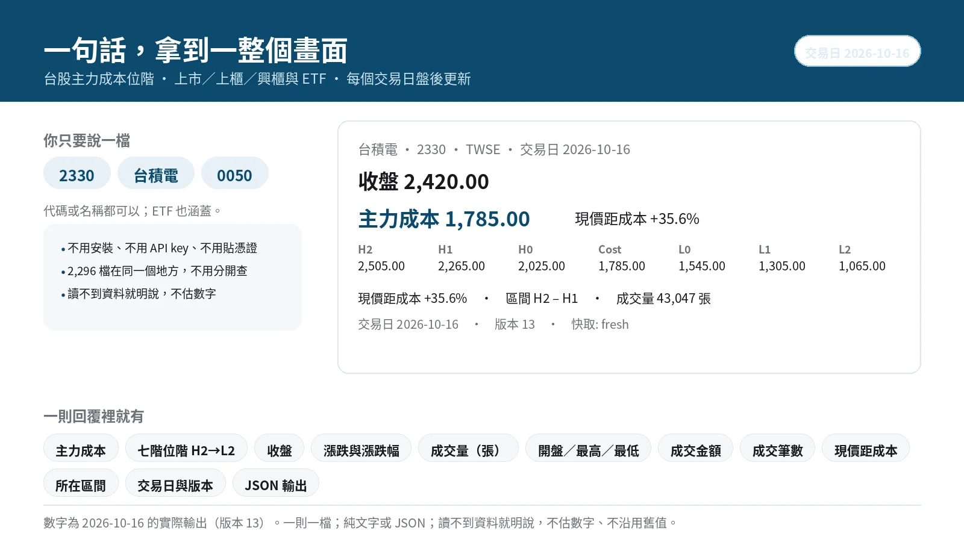The height and width of the screenshot is (560, 964).
Task: Click the L2 level value 1,065.00
Action: (862, 266)
